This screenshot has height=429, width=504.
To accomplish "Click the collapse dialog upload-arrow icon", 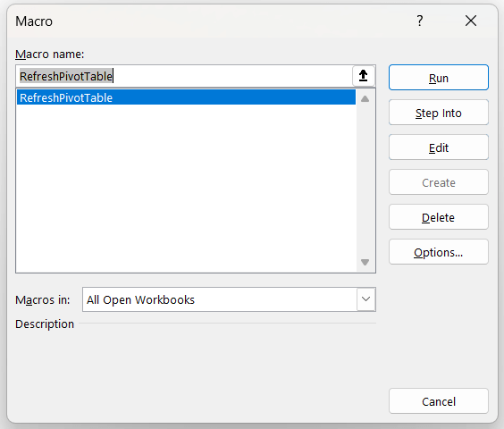I will [364, 76].
